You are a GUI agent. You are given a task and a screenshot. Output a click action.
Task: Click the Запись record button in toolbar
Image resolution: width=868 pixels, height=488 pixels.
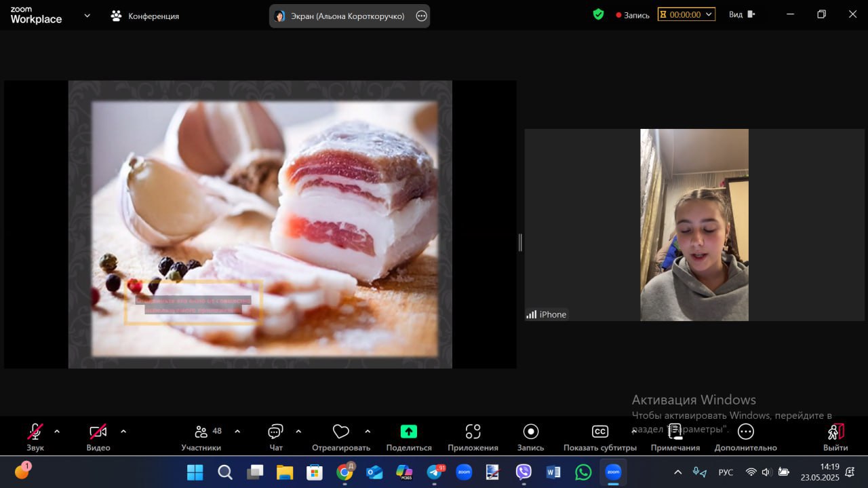point(530,437)
